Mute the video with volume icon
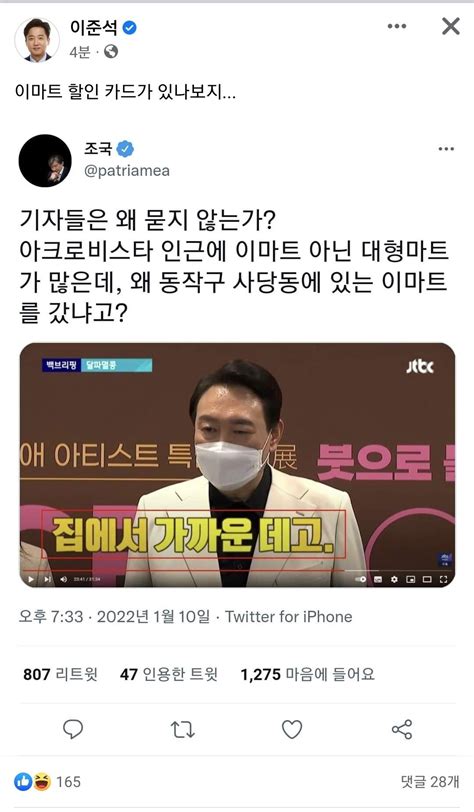Screen dimensions: 474x812 (63, 579)
